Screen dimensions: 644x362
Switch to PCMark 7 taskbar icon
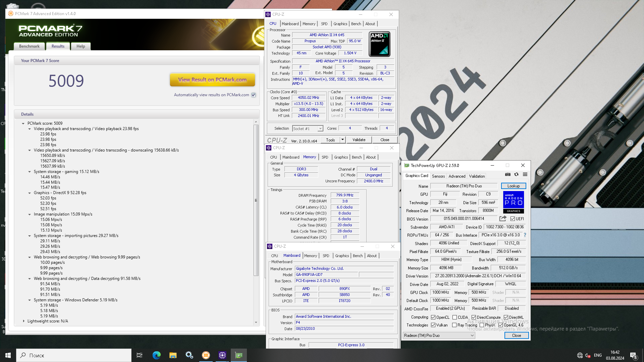click(206, 355)
